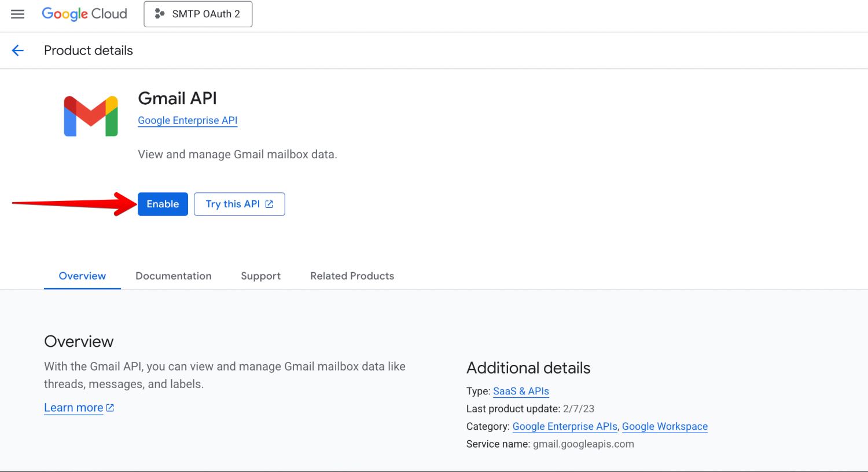The width and height of the screenshot is (868, 472).
Task: Switch to the Documentation tab
Action: (174, 276)
